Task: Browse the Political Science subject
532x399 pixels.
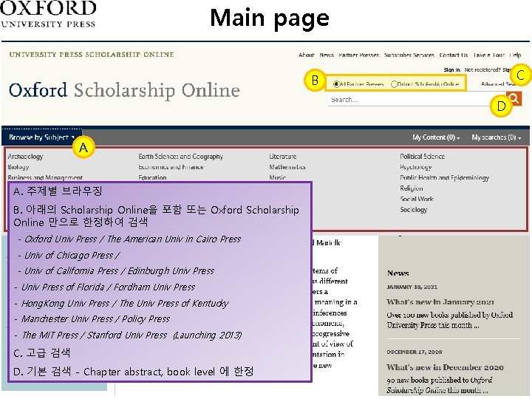Action: pos(422,157)
